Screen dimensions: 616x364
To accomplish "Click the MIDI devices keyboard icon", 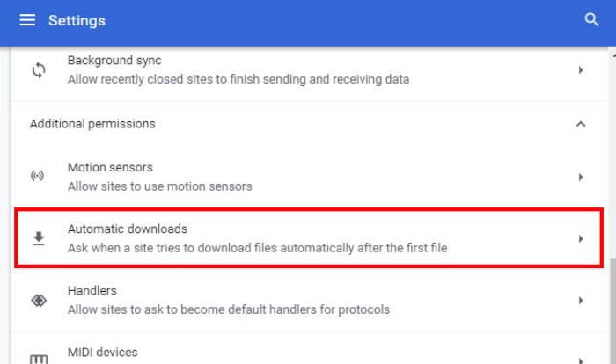I will [39, 360].
